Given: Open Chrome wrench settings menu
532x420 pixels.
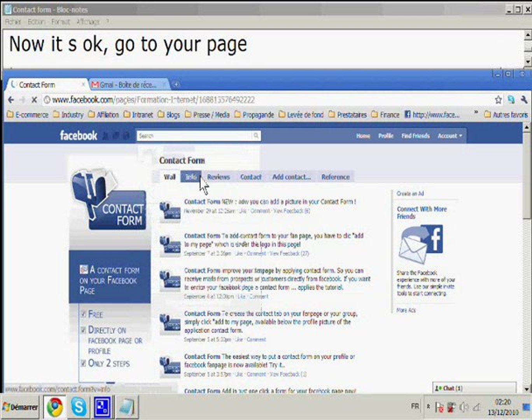Looking at the screenshot, I should click(x=523, y=100).
